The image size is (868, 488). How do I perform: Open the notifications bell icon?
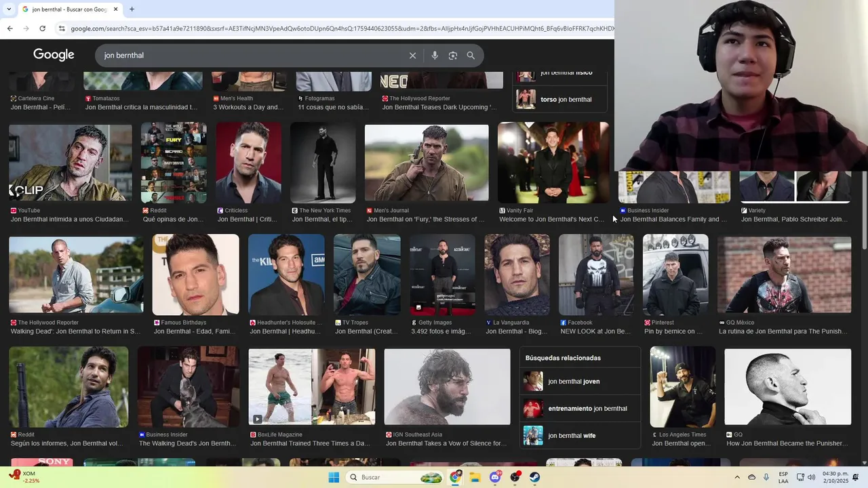coord(856,477)
